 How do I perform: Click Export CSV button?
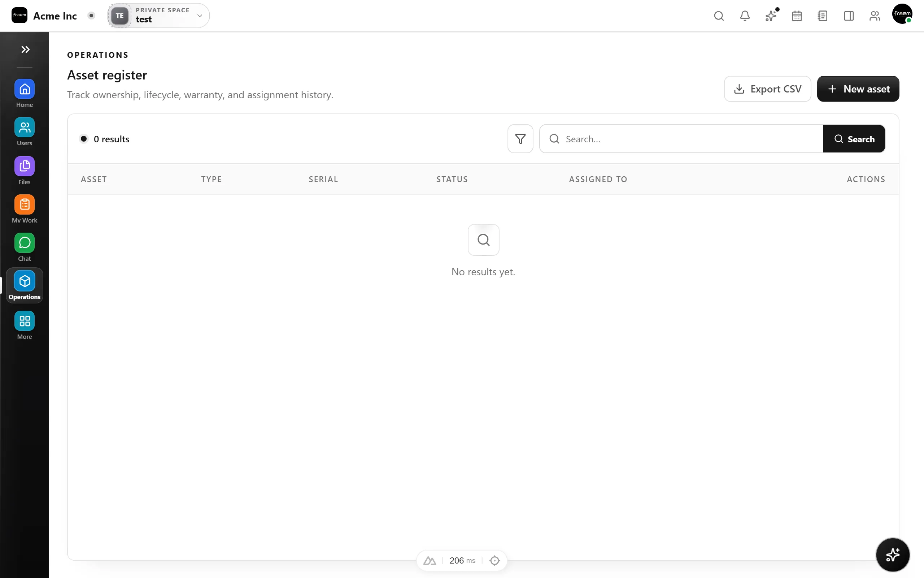[x=767, y=89]
